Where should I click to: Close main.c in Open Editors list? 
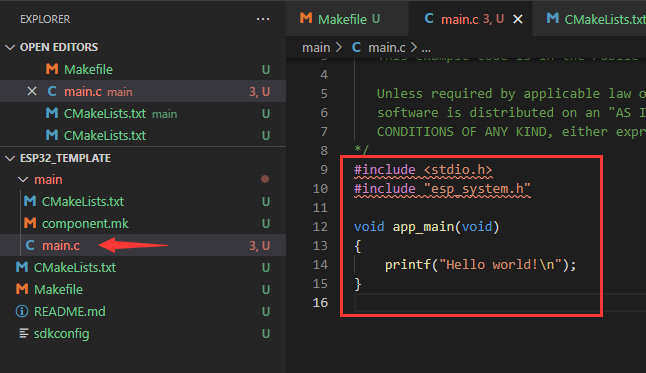tap(32, 91)
